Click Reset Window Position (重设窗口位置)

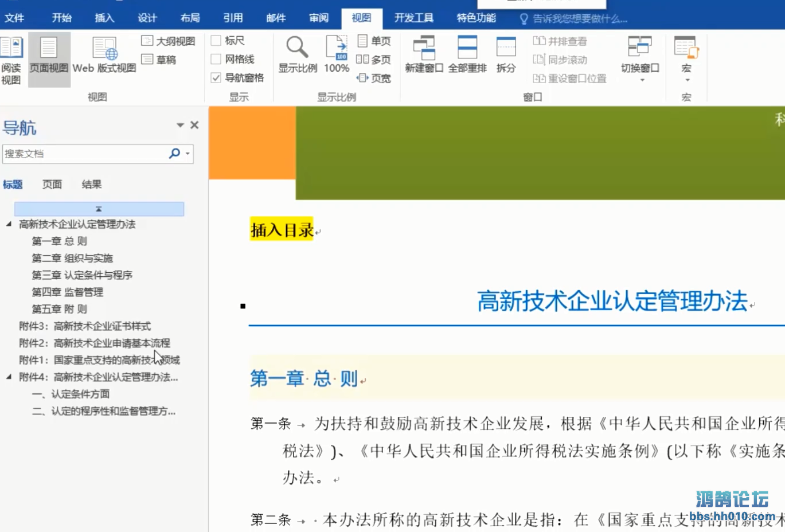(569, 78)
